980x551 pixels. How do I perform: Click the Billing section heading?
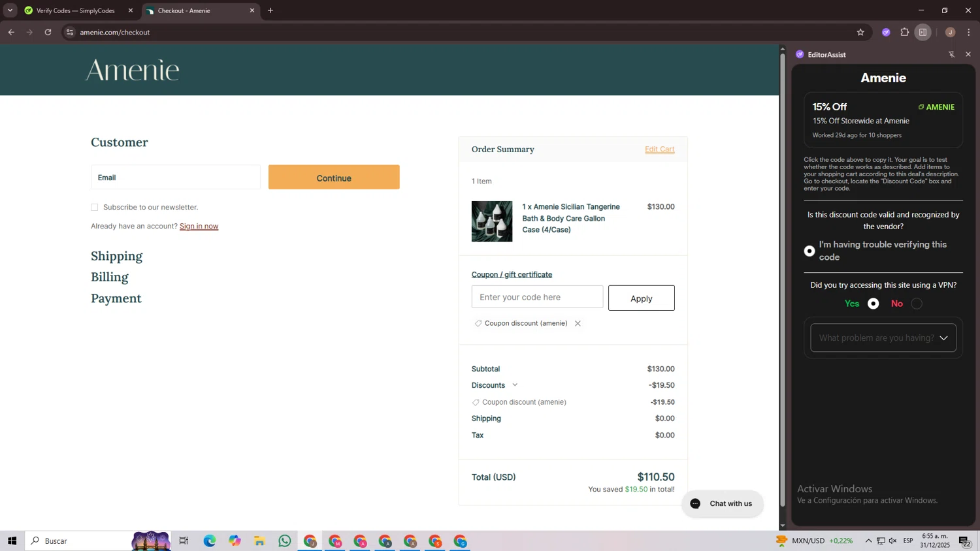[x=110, y=277]
